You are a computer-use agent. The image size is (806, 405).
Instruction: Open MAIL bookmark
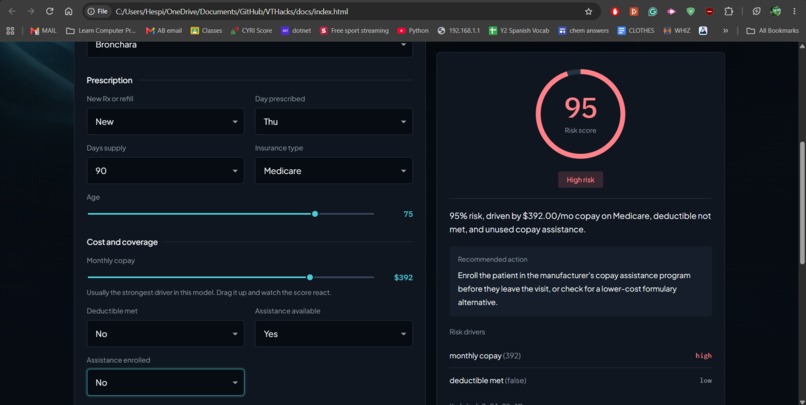(x=43, y=31)
